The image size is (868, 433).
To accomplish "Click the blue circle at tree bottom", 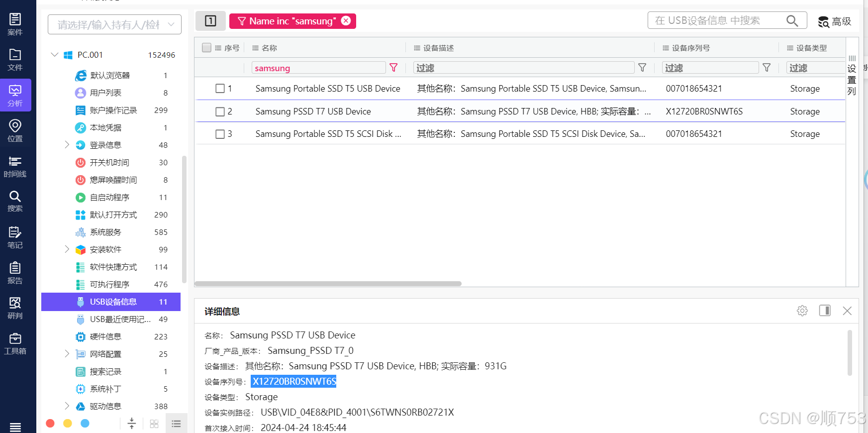I will [x=85, y=423].
